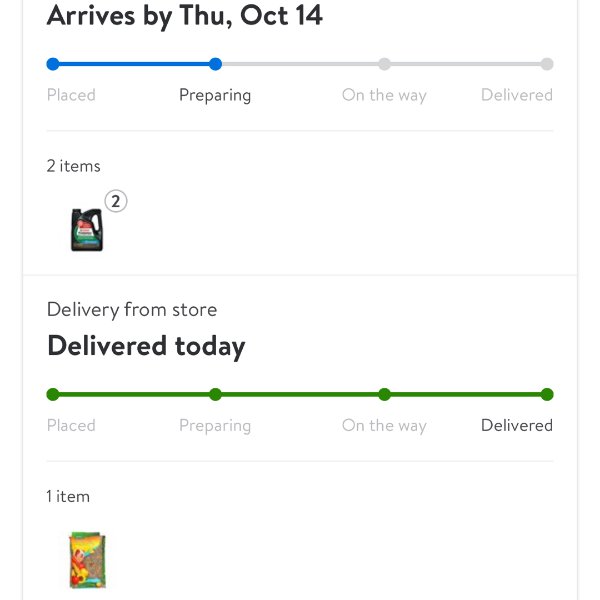Tap the Arrives by Thu, Oct 14 heading

point(185,16)
